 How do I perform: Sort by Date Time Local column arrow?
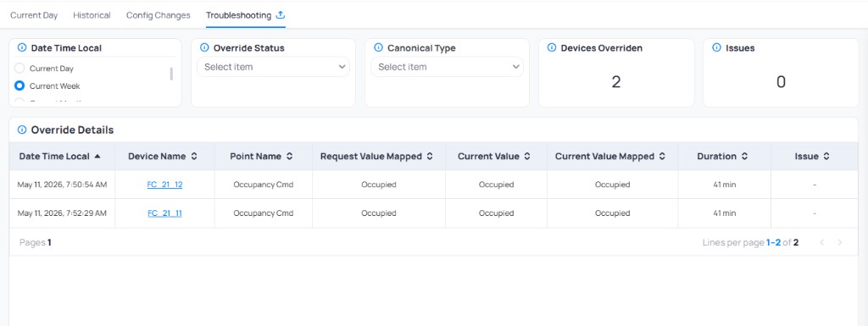[x=97, y=157]
